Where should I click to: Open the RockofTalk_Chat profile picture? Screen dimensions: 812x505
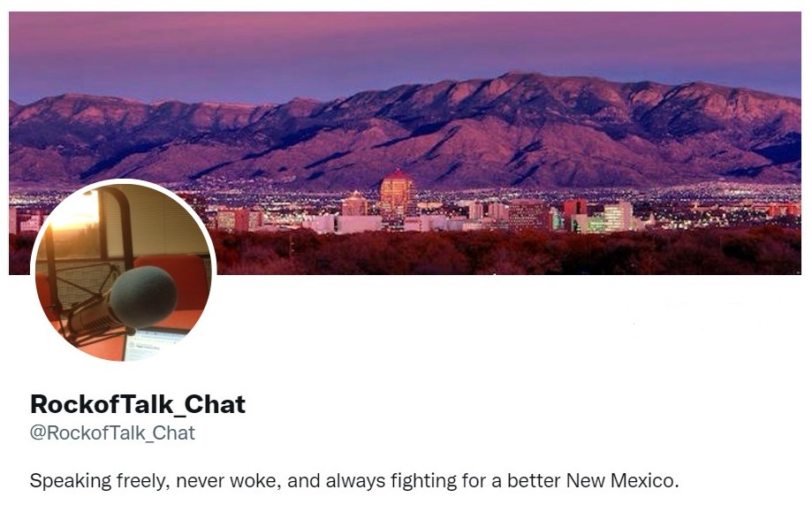tap(123, 272)
